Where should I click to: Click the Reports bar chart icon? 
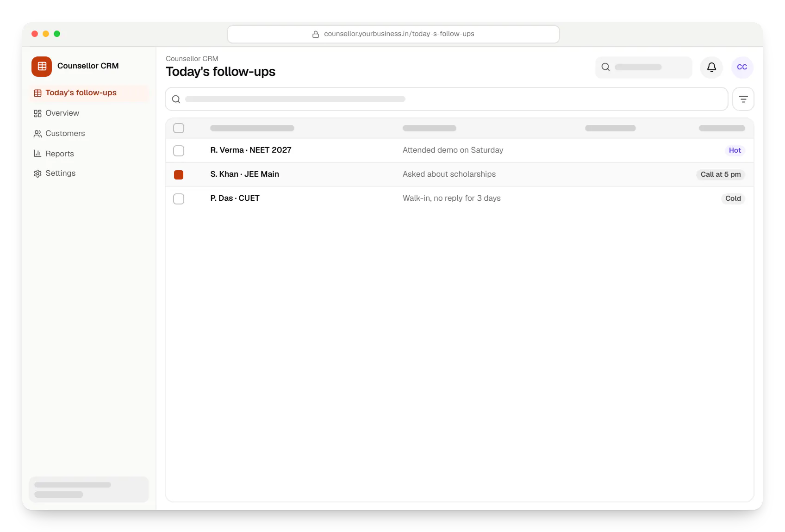click(x=37, y=154)
